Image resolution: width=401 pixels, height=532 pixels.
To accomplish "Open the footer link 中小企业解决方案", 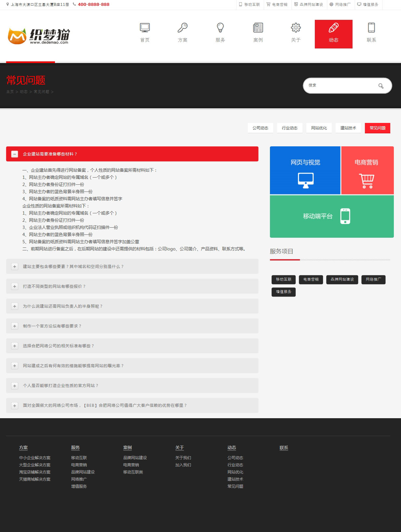I will click(35, 458).
